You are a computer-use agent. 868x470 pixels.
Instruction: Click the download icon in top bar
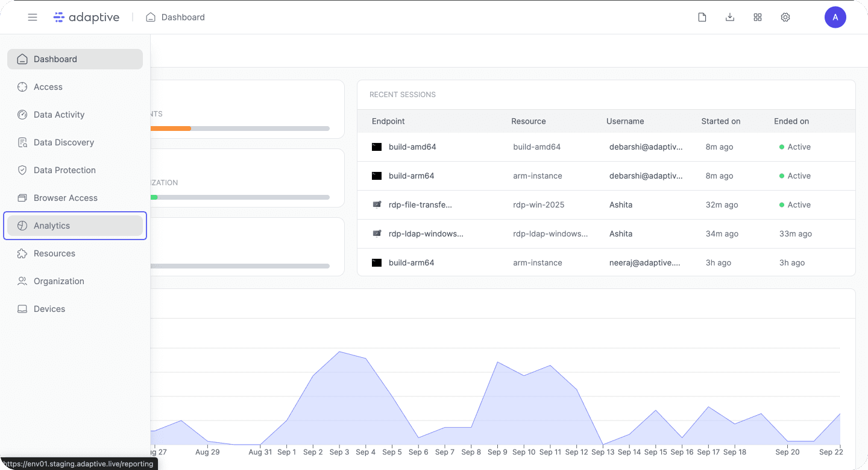[730, 17]
